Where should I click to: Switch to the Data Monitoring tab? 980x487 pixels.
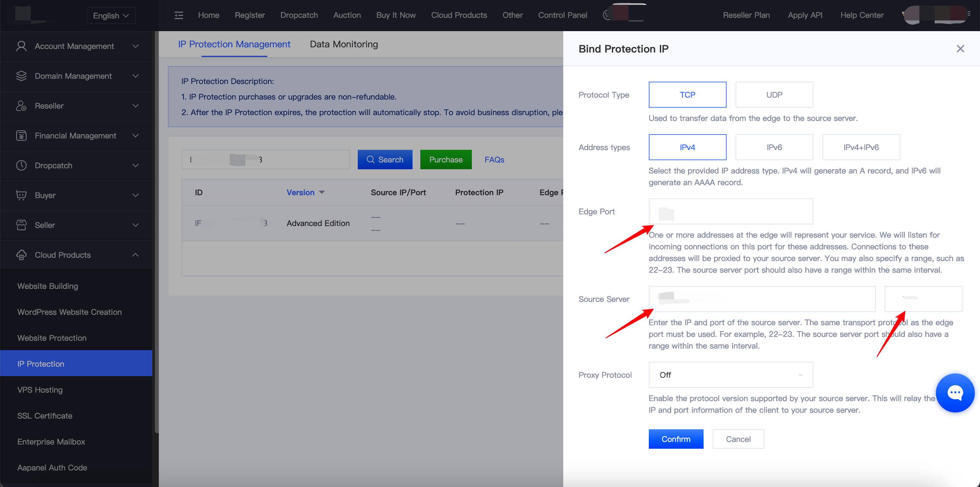344,44
